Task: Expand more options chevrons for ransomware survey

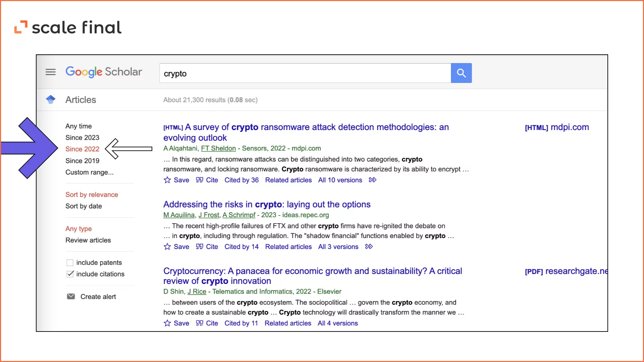Action: tap(373, 180)
